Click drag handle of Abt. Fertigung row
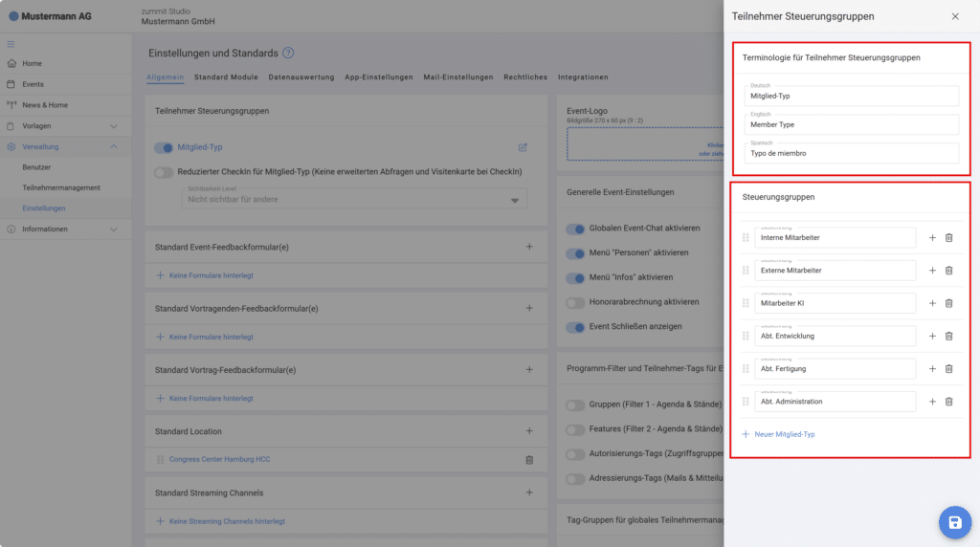Screen dimensions: 980x547 (746, 369)
